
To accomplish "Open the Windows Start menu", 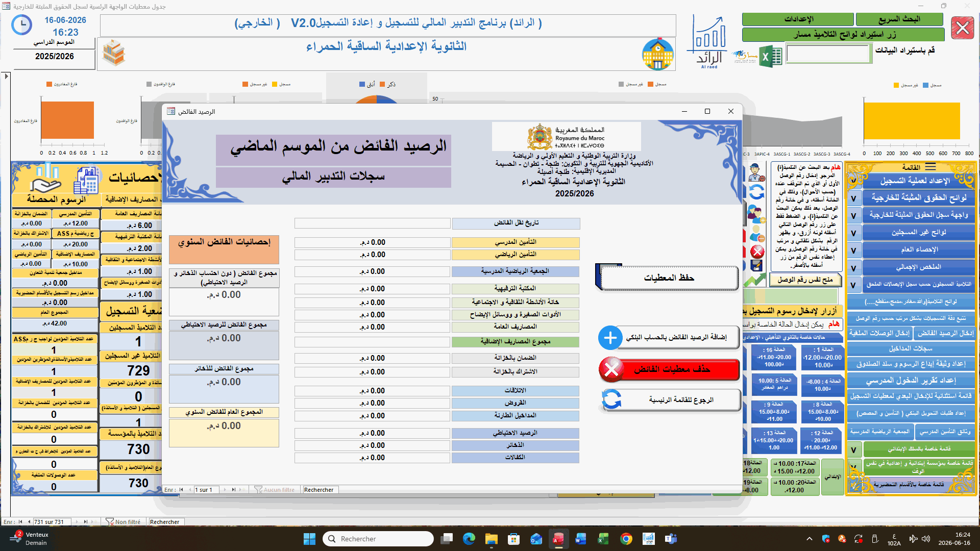I will coord(309,539).
